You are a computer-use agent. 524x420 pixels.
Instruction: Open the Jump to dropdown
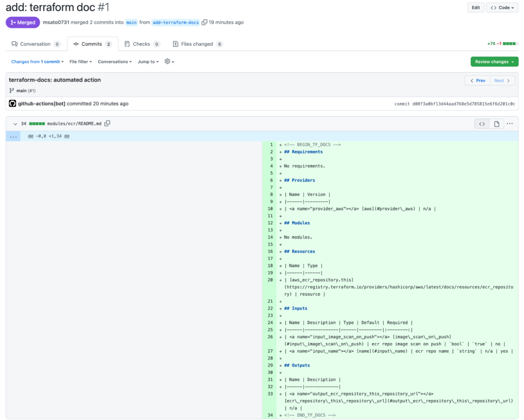coord(147,62)
